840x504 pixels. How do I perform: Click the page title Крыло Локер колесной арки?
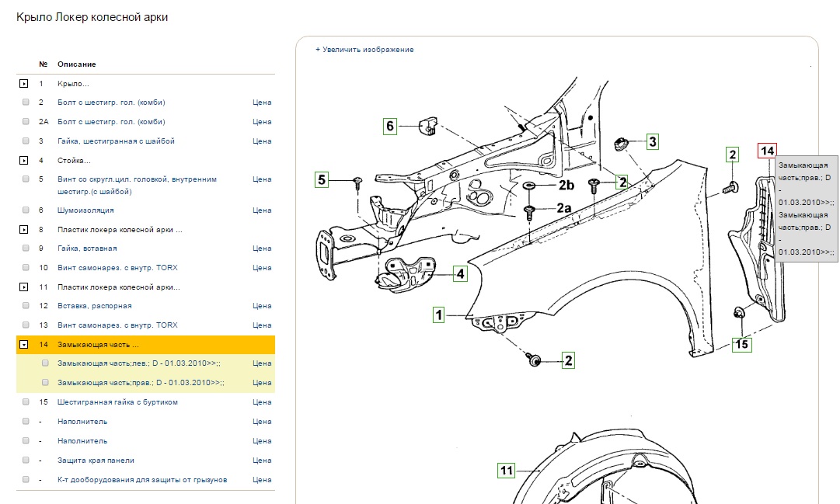pyautogui.click(x=92, y=17)
